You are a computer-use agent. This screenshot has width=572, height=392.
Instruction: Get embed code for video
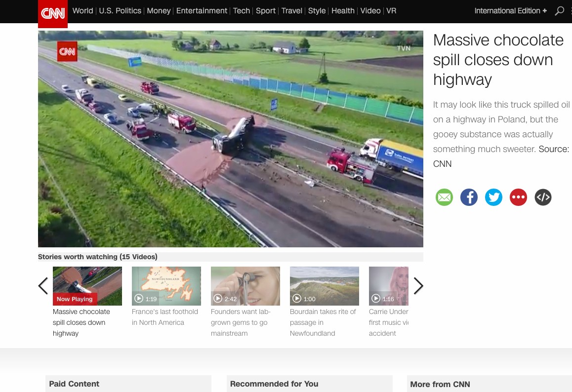click(543, 197)
